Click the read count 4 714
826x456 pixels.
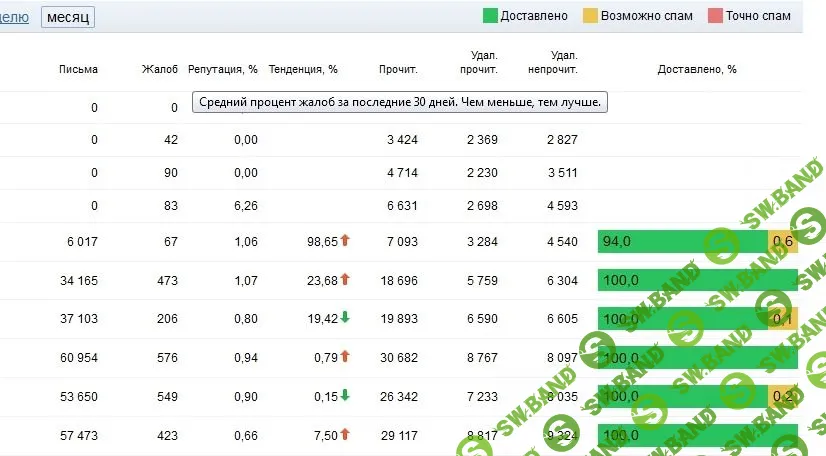tap(402, 173)
